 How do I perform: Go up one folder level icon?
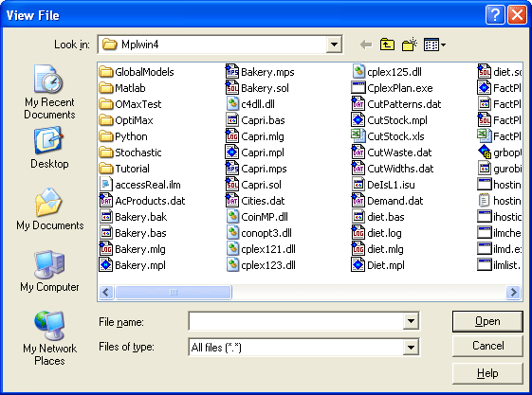tap(387, 45)
